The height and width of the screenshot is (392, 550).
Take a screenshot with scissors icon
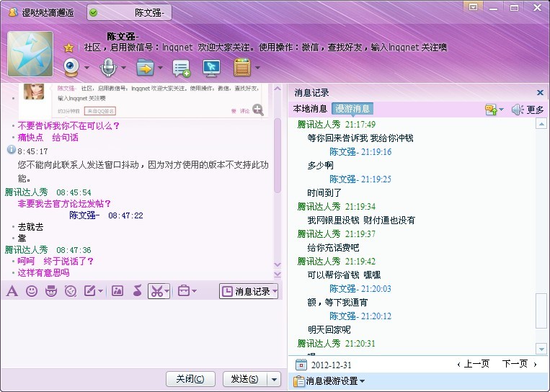156,291
